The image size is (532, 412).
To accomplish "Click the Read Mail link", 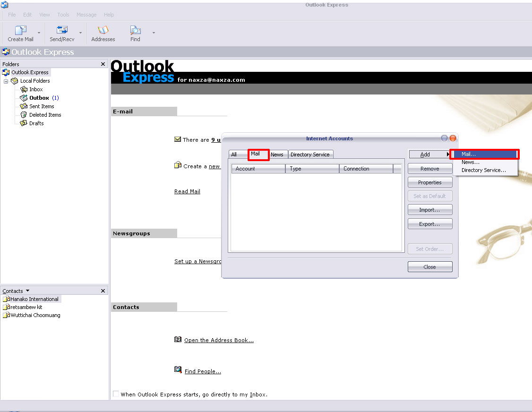I will (187, 191).
